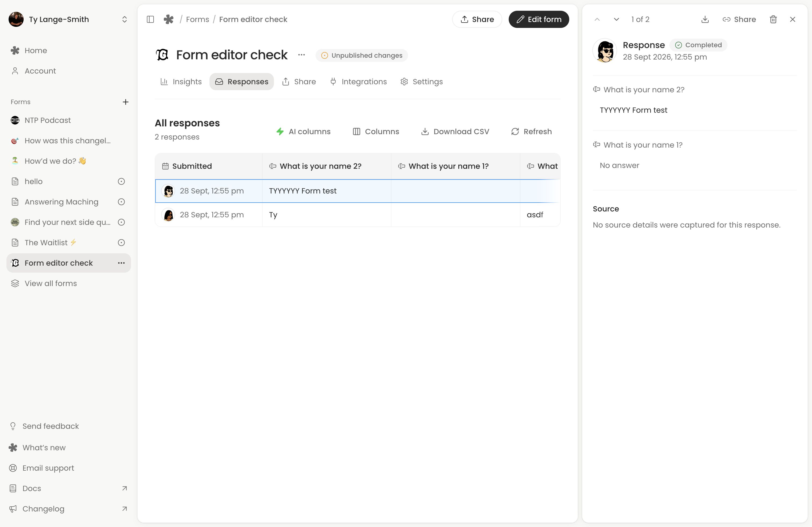Open the Integrations tab
Viewport: 812px width, 527px height.
tap(358, 82)
